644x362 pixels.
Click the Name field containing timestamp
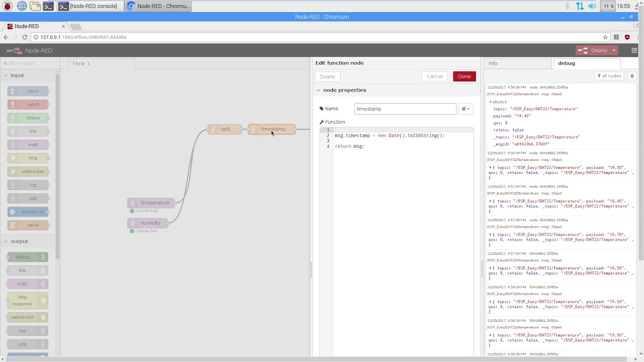click(405, 109)
